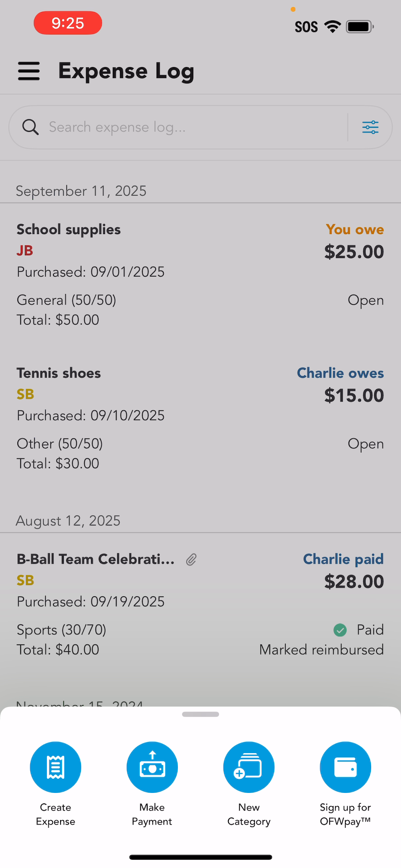The image size is (401, 868).
Task: Tap the Create Expense icon
Action: coord(56,767)
